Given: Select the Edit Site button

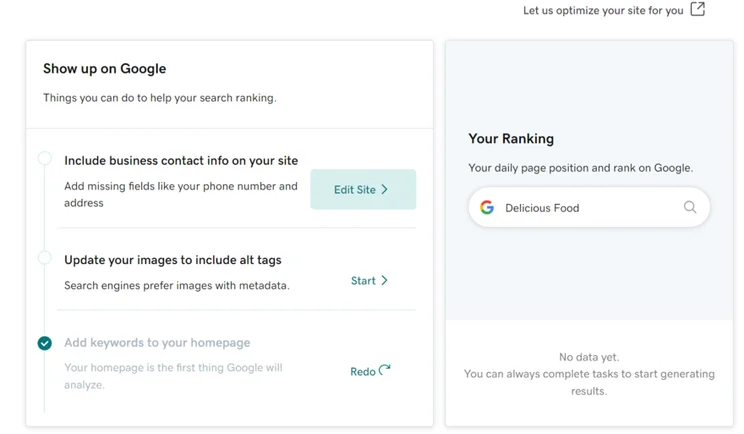Looking at the screenshot, I should pos(363,189).
